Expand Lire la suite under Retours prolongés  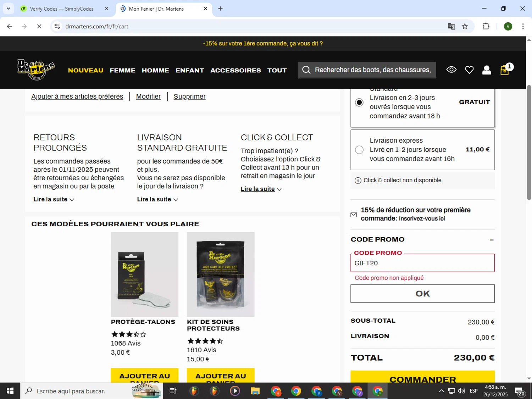point(54,199)
